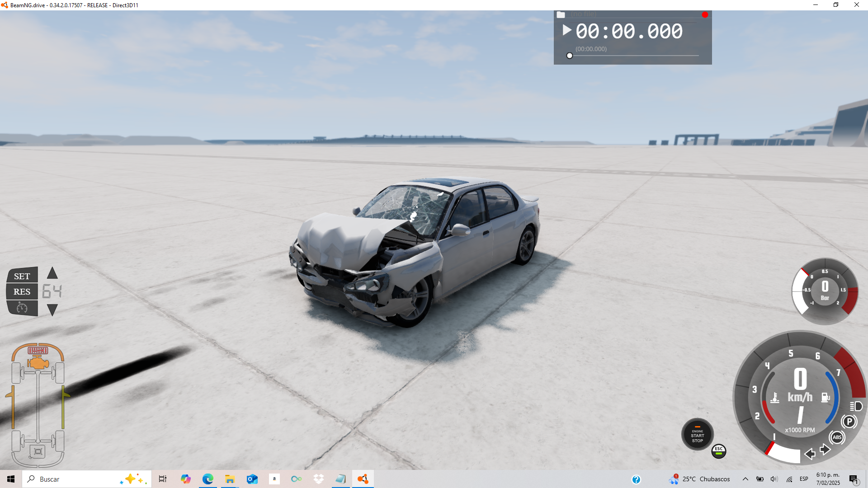The image size is (868, 488).
Task: Toggle the ABS indicator on tachometer
Action: click(x=837, y=437)
